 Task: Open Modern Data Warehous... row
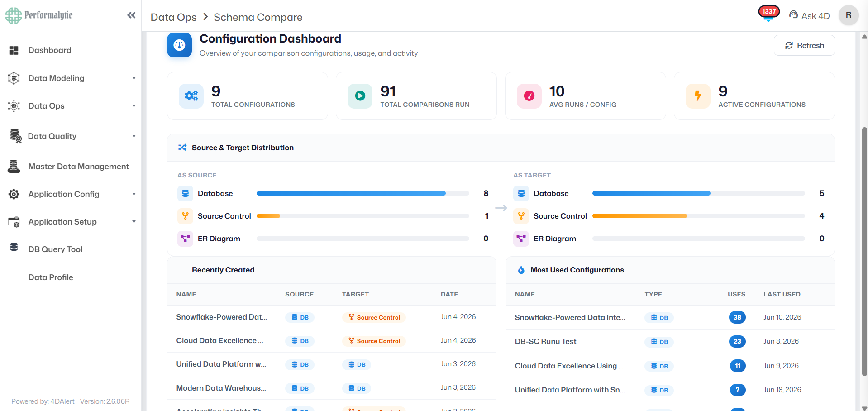pyautogui.click(x=221, y=388)
